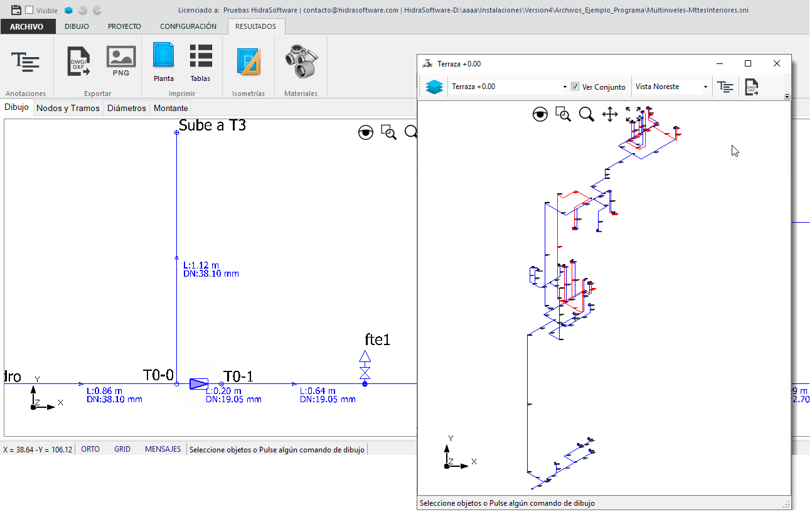Click the zoom extents icon in isometric view
This screenshot has height=512, width=812.
point(633,114)
